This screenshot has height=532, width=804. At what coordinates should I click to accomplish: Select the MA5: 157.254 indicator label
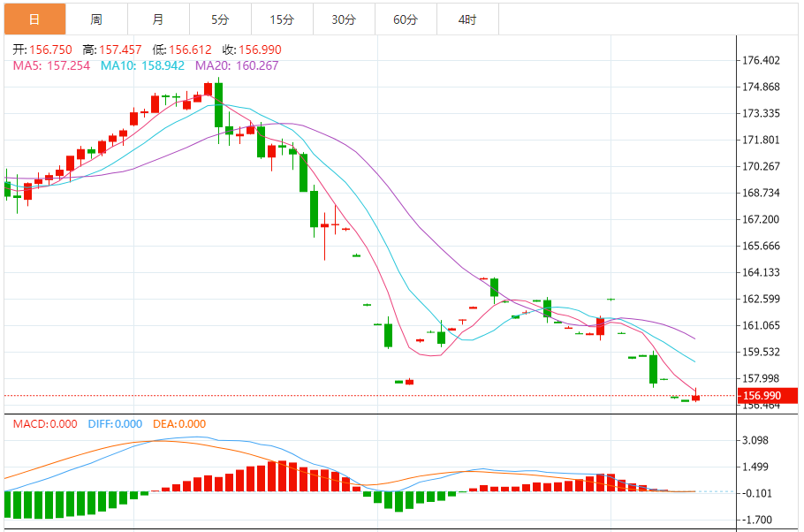tap(51, 65)
